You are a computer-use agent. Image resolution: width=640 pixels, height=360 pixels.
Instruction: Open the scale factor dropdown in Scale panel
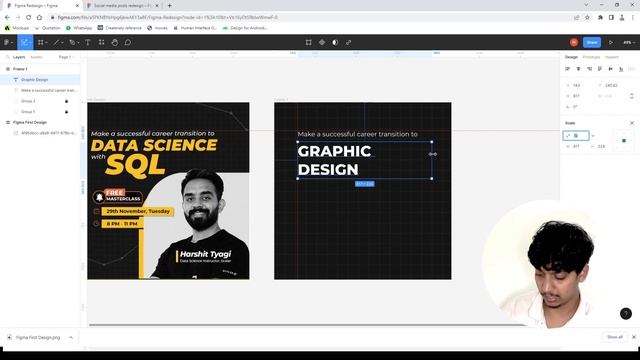coord(593,136)
